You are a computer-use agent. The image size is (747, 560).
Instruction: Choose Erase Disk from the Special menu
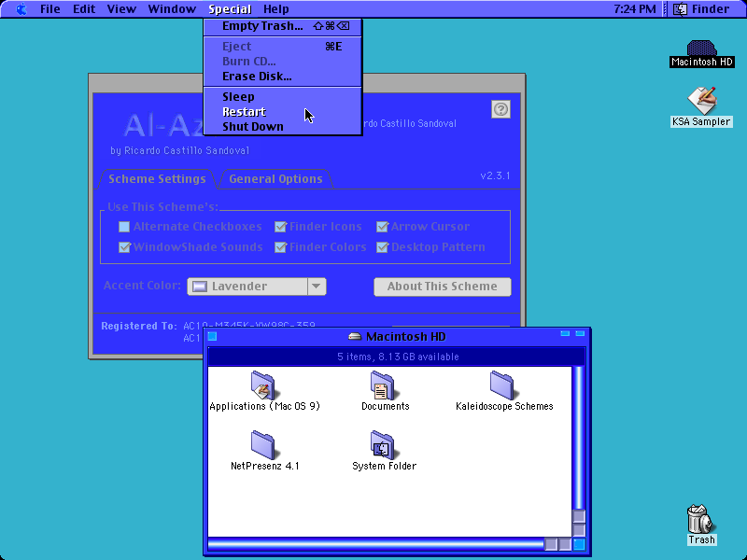coord(283,77)
